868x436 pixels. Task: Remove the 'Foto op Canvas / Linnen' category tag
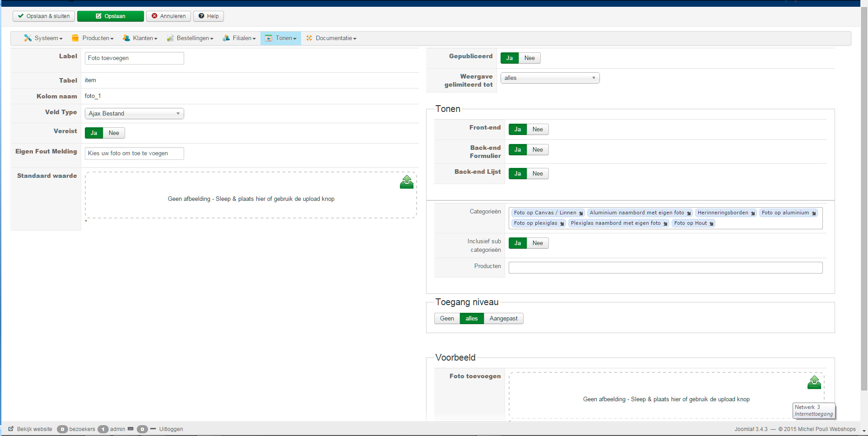(x=581, y=213)
